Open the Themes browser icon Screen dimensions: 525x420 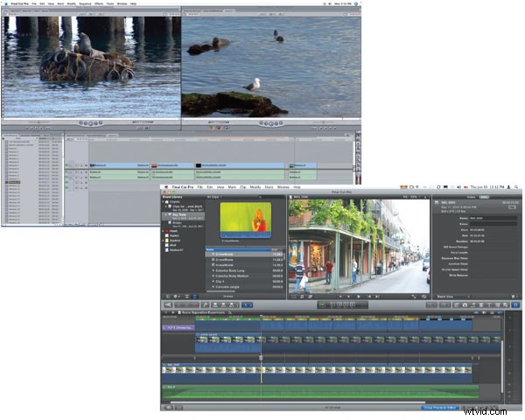point(505,305)
